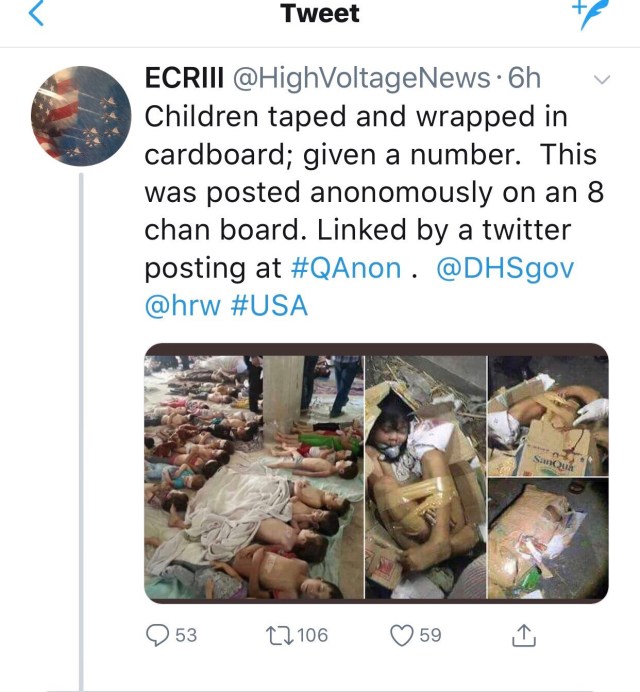This screenshot has width=640, height=692.
Task: Tap the Tweet header title
Action: (319, 14)
